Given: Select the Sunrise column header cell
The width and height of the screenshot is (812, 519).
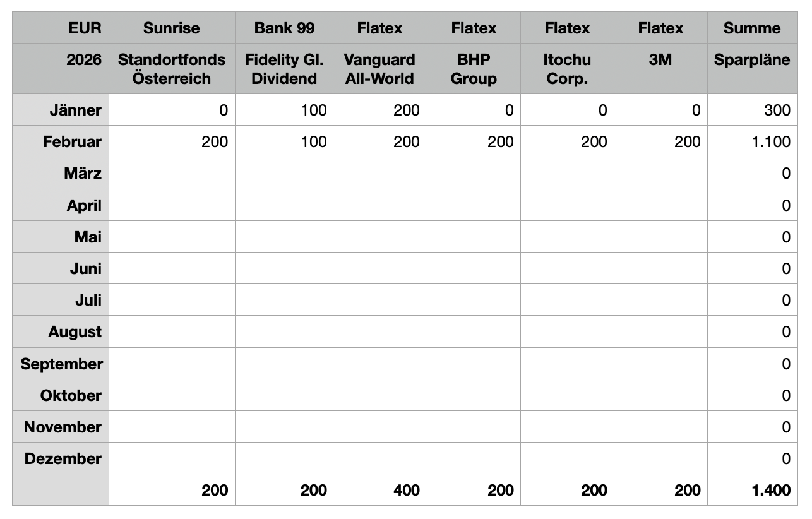Looking at the screenshot, I should pyautogui.click(x=171, y=28).
